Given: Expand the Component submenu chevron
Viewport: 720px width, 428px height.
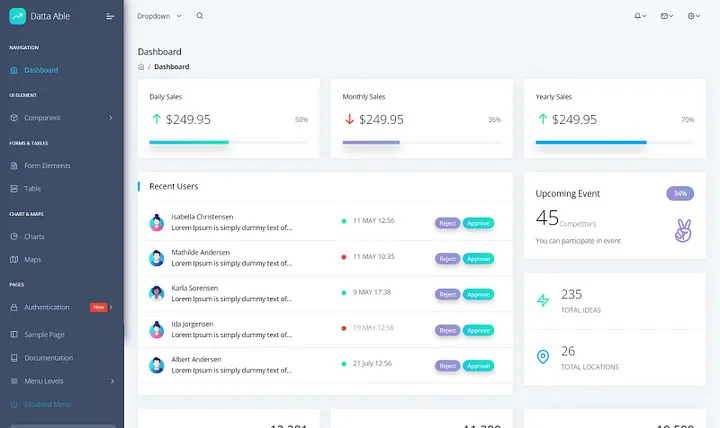Looking at the screenshot, I should click(111, 118).
